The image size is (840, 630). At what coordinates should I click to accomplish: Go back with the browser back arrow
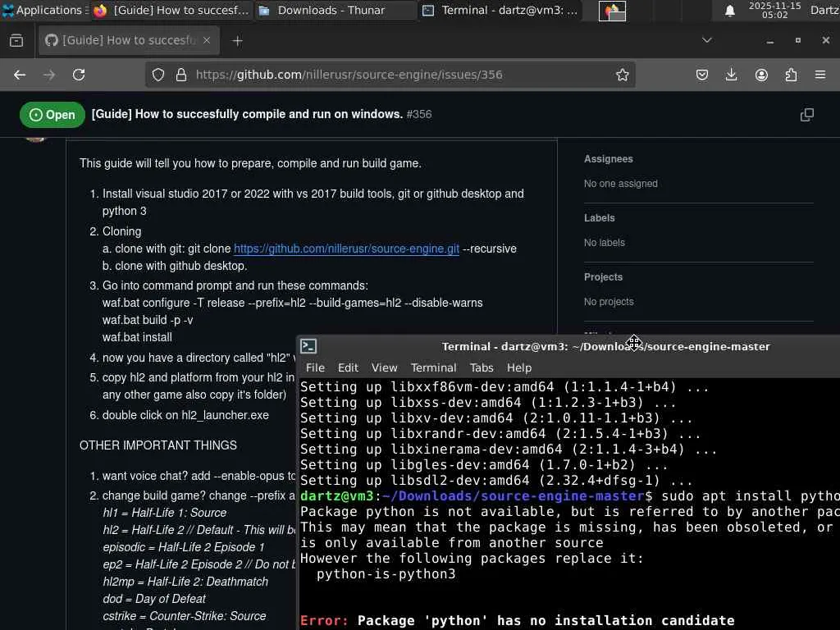[20, 75]
